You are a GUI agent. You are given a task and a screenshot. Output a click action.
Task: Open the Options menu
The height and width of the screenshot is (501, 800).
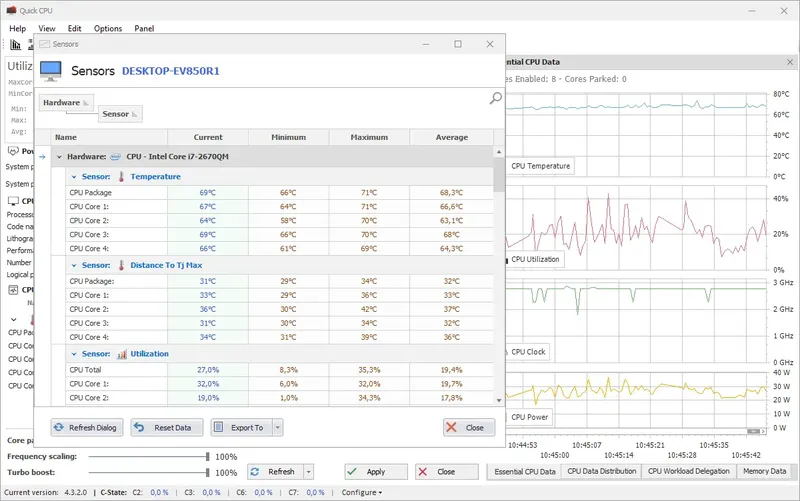pyautogui.click(x=108, y=29)
